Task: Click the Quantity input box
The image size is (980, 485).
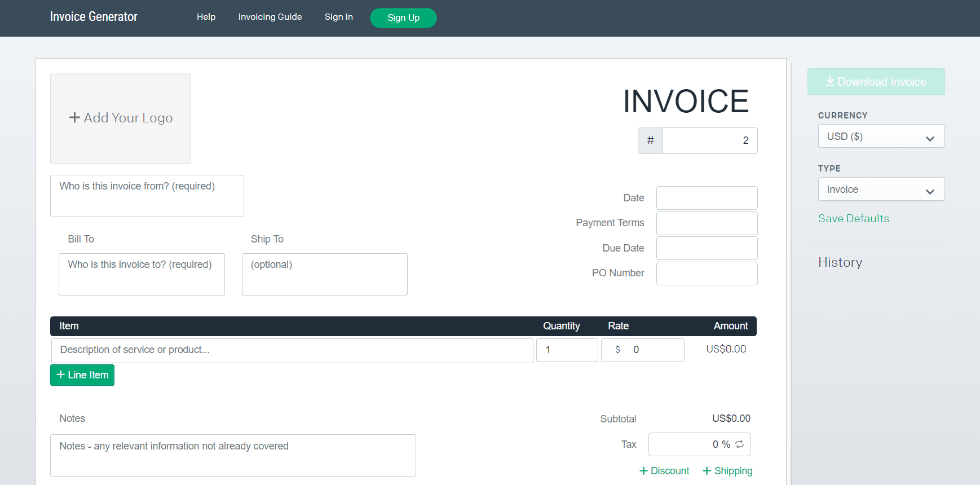Action: point(567,350)
